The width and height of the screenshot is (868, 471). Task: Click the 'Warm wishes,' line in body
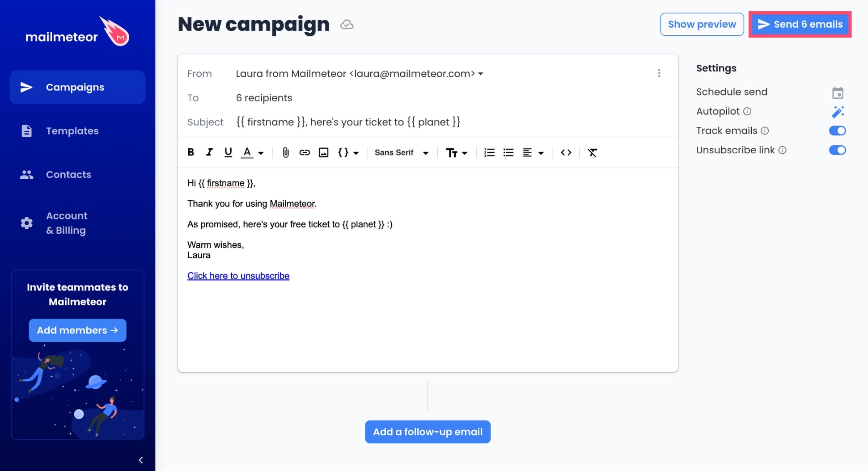point(216,245)
